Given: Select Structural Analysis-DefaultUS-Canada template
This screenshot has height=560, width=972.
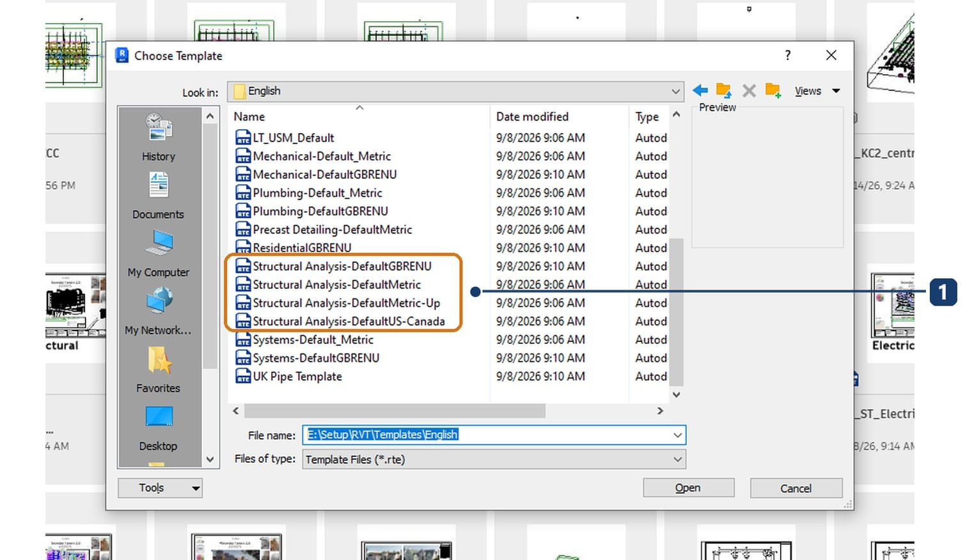Looking at the screenshot, I should coord(349,322).
